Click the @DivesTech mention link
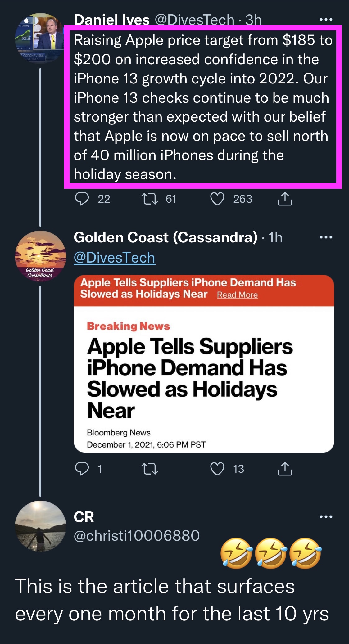Screen dimensions: 349x644 (114, 258)
